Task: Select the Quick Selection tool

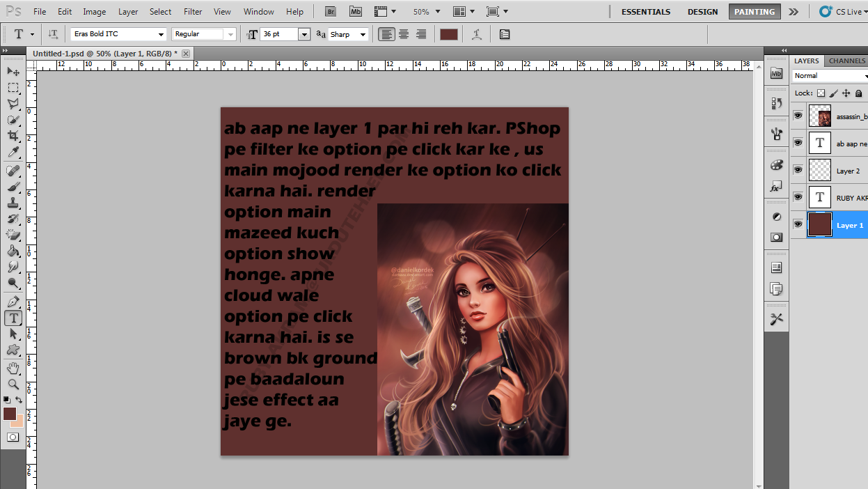Action: (13, 120)
